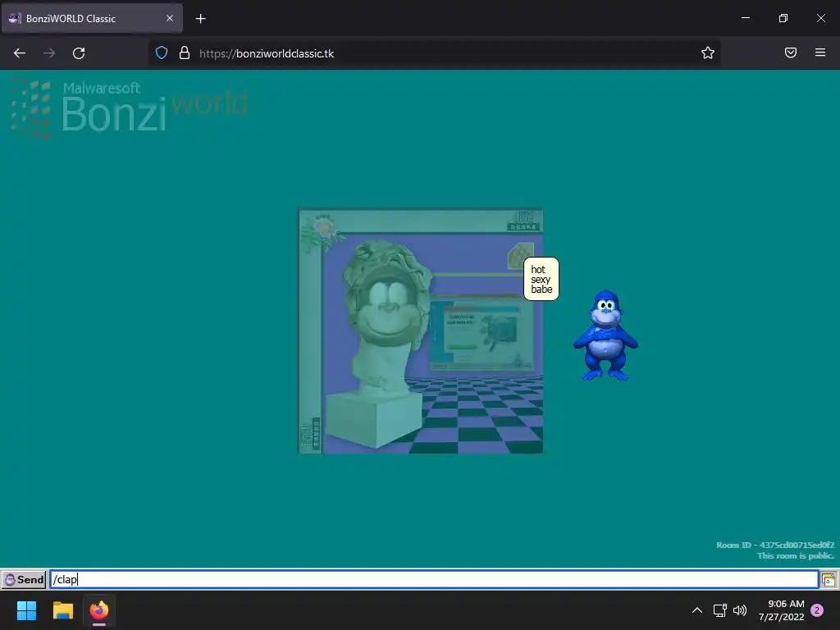Click the 'This room is public.' text

[796, 555]
